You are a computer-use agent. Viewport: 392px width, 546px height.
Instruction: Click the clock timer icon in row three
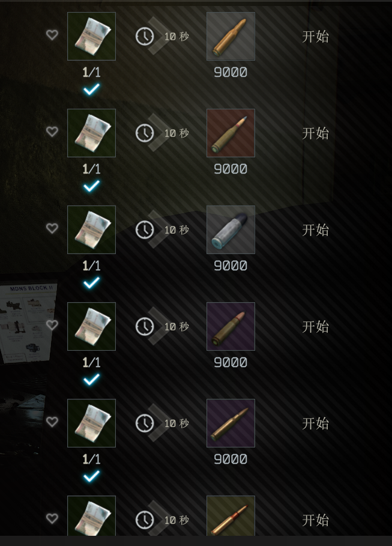click(x=145, y=230)
